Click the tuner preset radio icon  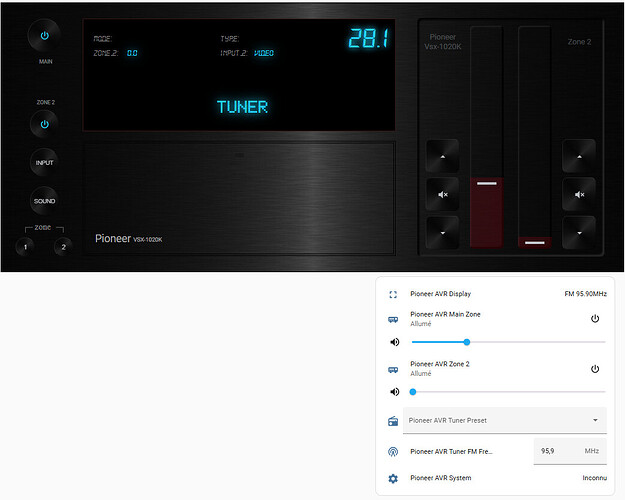coord(393,421)
